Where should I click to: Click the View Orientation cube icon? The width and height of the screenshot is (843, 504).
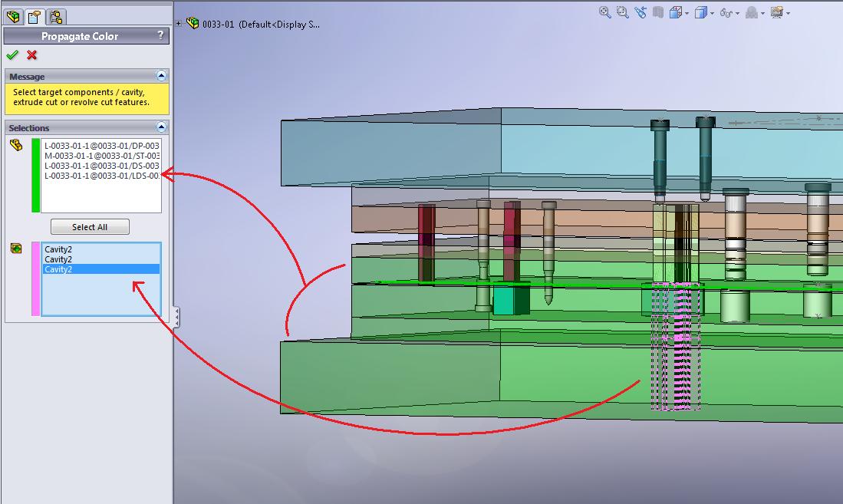pyautogui.click(x=676, y=12)
